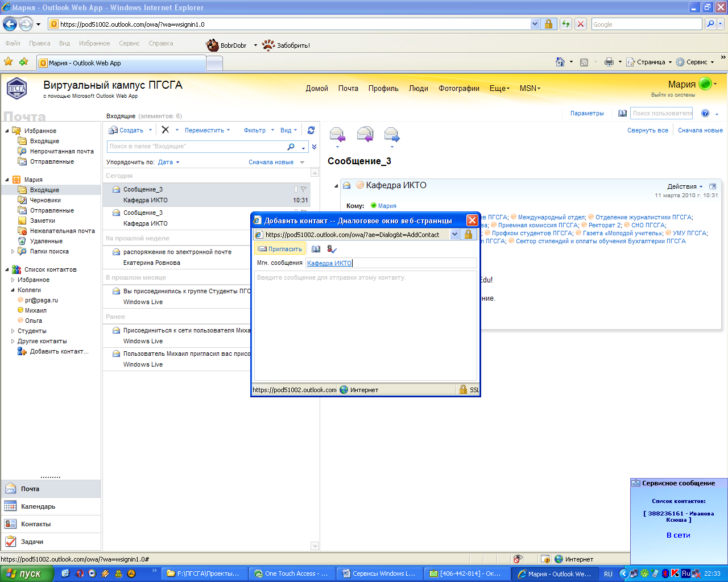Click the BobrDobr toolbar button
The image size is (728, 582).
(x=226, y=45)
